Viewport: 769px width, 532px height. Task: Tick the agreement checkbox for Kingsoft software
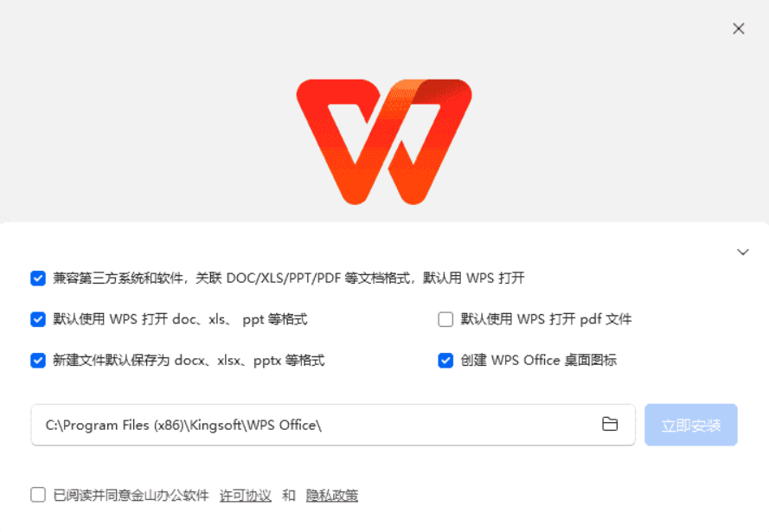pyautogui.click(x=38, y=495)
